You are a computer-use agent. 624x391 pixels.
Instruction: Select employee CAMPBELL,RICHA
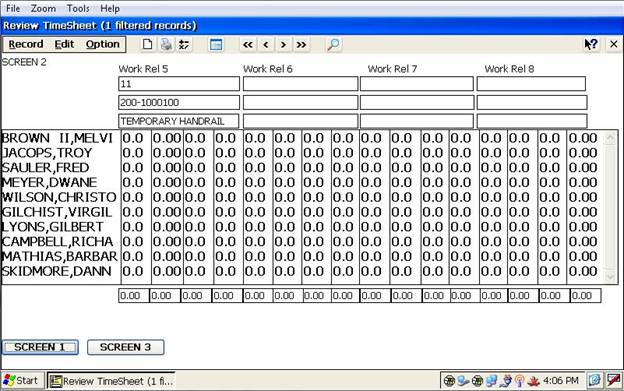click(x=57, y=241)
